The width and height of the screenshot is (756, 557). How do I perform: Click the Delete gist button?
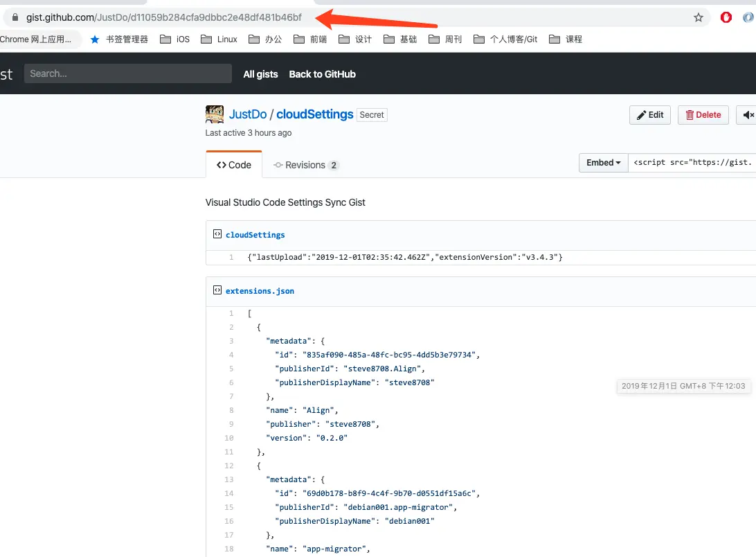pos(703,115)
